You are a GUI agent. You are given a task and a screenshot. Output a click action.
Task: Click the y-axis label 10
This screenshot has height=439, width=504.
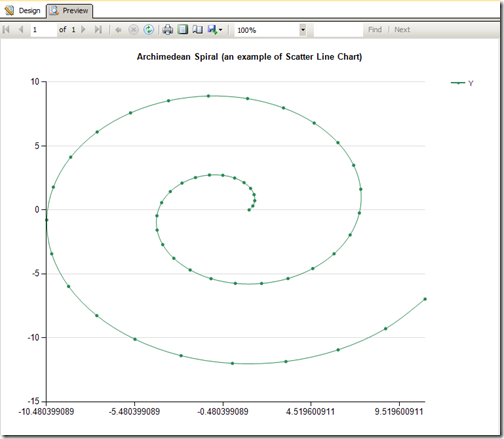tap(35, 82)
